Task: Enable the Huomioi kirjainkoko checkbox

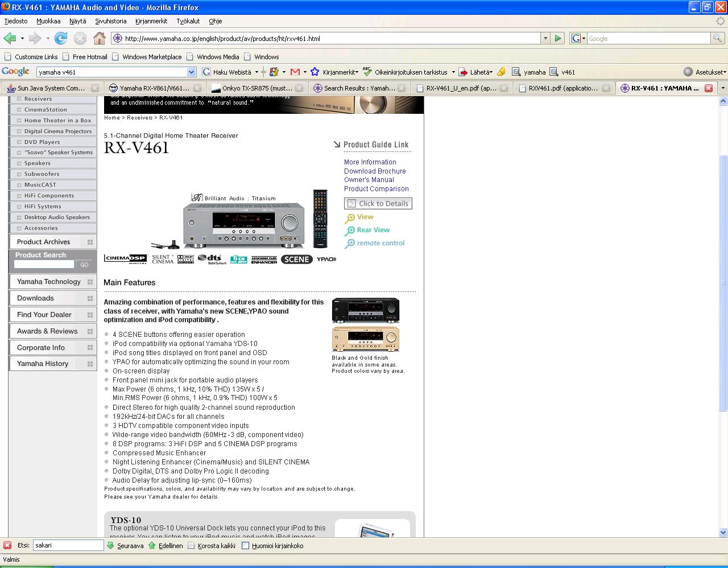Action: [x=246, y=545]
